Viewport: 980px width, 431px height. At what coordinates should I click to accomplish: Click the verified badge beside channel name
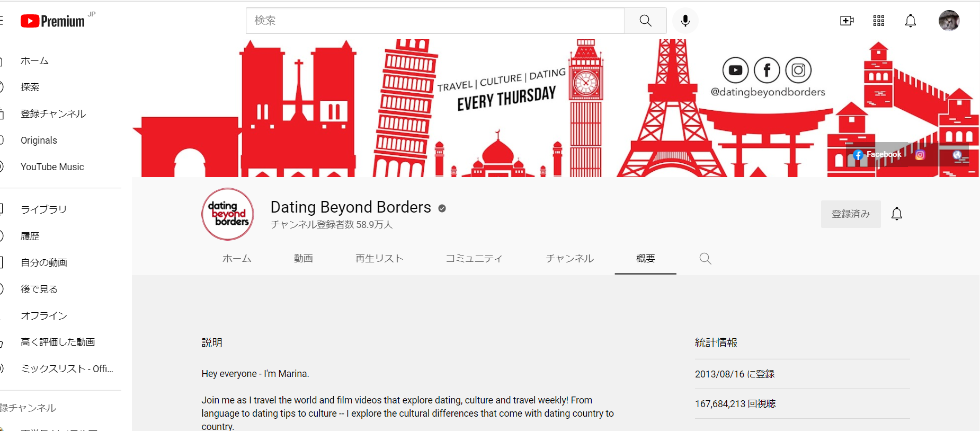[442, 208]
